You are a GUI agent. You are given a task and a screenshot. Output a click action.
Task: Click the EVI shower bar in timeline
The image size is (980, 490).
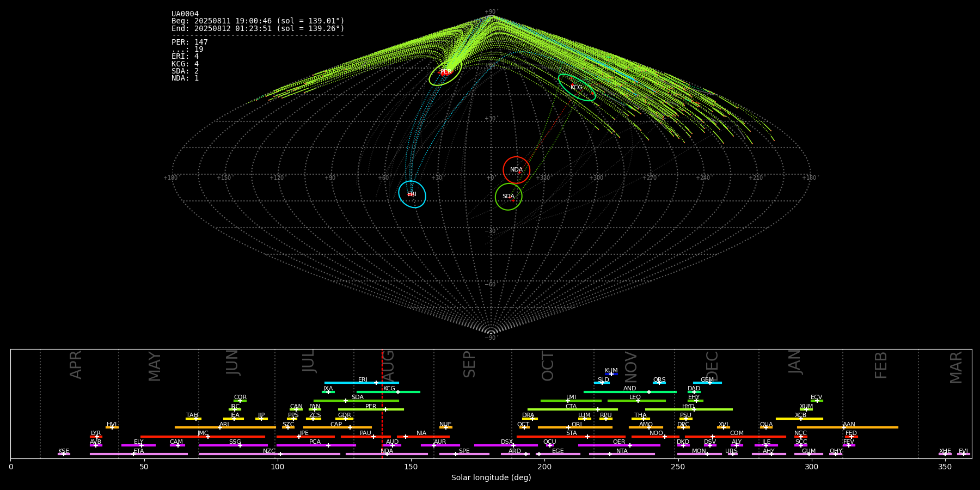coord(964,454)
